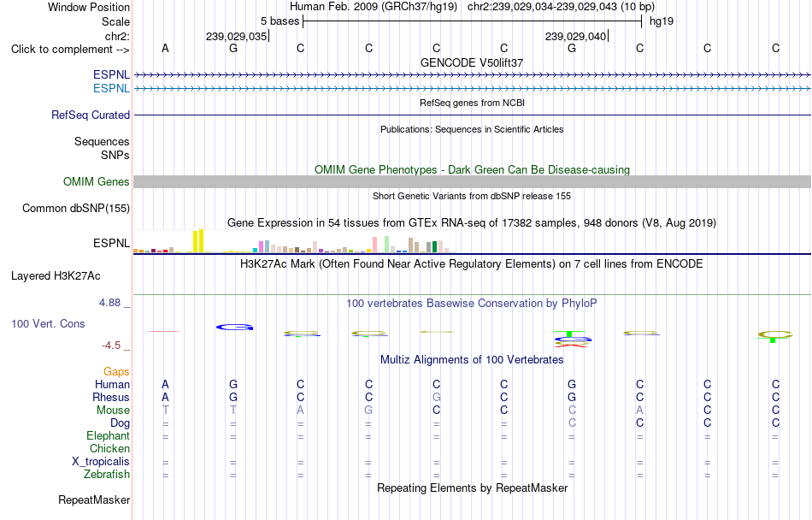Screen dimensions: 812x520
Task: Click the Dog alignment row label
Action: (x=120, y=423)
